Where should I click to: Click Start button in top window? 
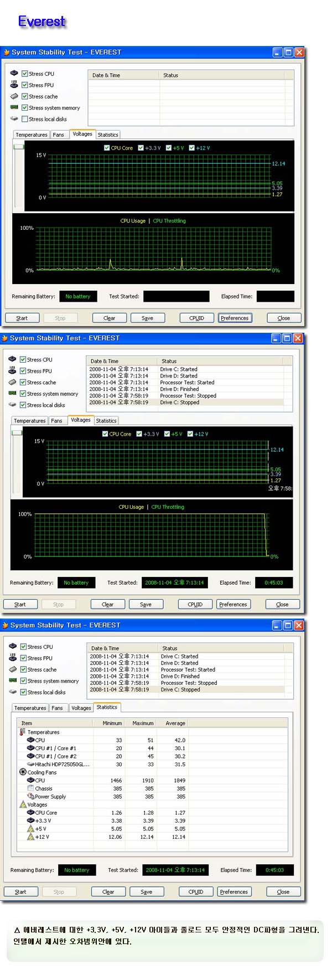22,318
